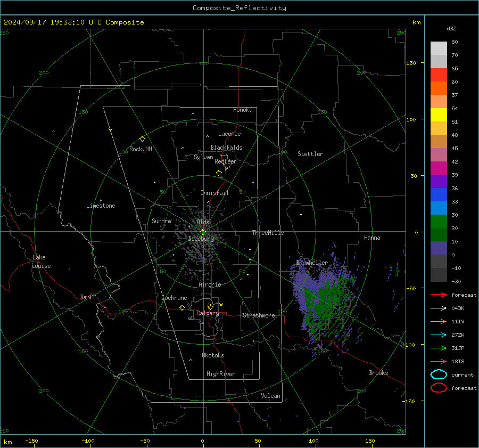Image resolution: width=479 pixels, height=448 pixels.
Task: Click the red forecast arrow in legend
Action: point(439,295)
